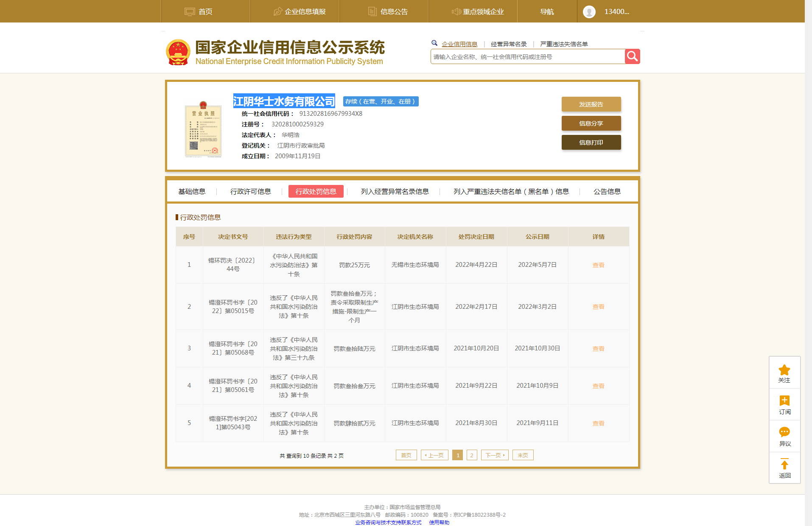Switch to the 公告信息 tab
This screenshot has width=812, height=526.
coord(607,191)
